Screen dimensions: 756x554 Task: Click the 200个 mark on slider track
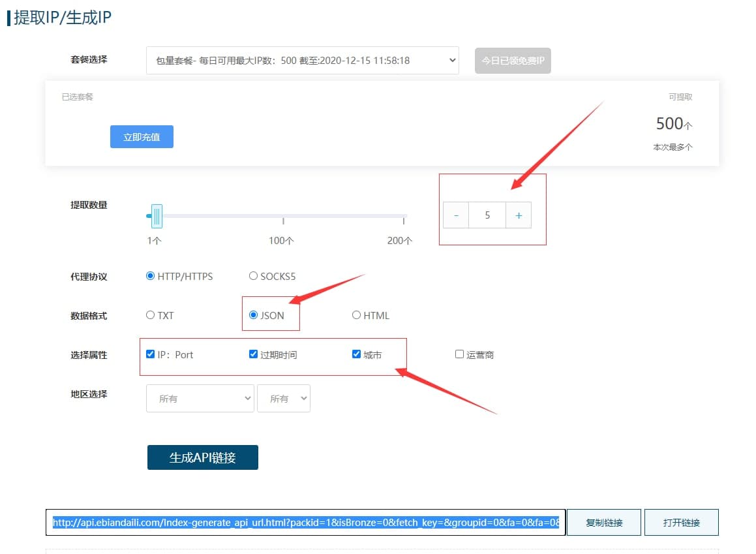click(404, 221)
